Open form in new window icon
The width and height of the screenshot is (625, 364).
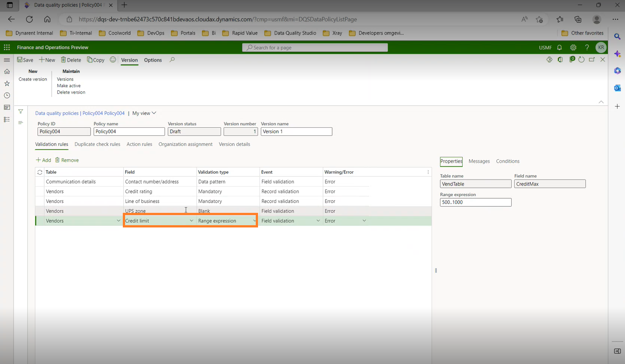(592, 59)
